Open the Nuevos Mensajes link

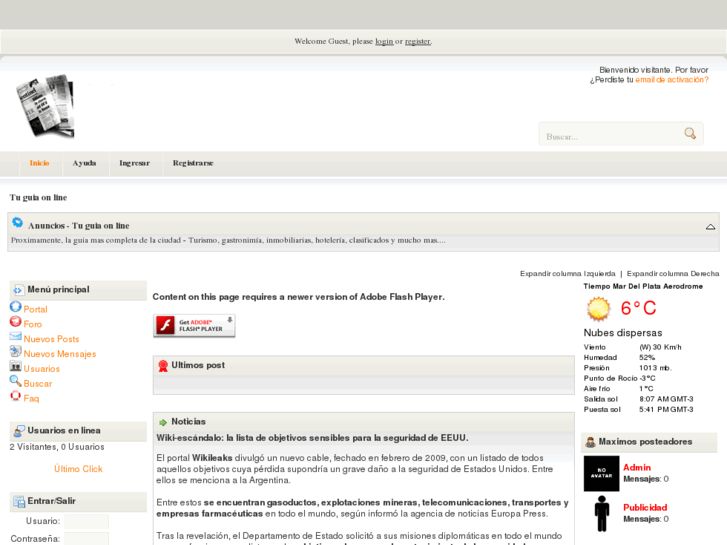point(60,354)
